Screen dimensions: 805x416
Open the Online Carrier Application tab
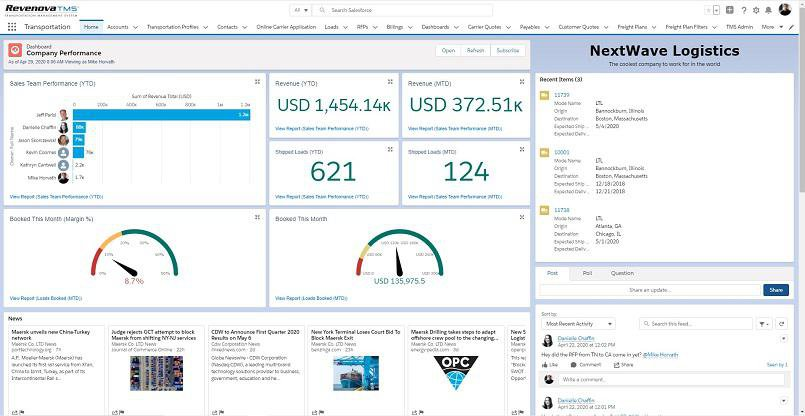(286, 27)
